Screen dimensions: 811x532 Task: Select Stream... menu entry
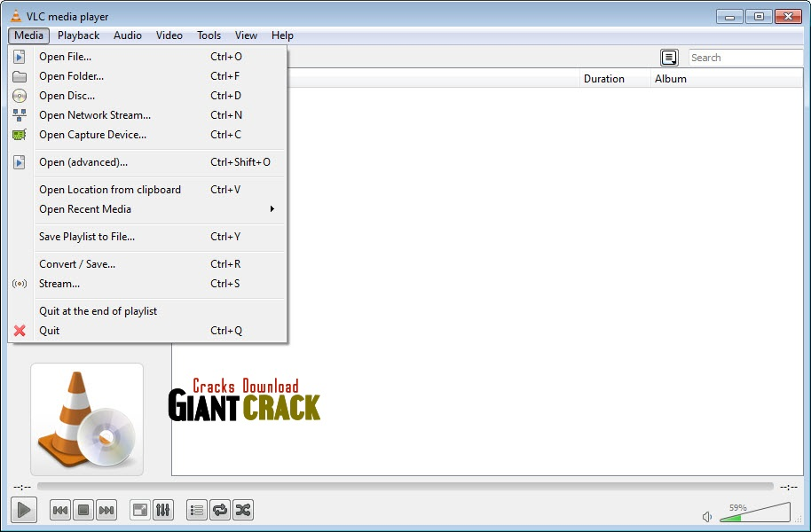pos(147,284)
